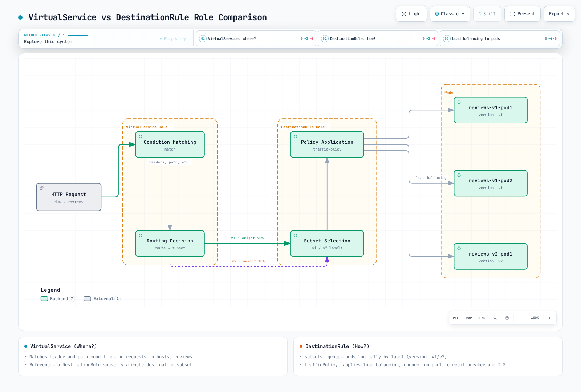581x392 pixels.
Task: Select guided view 02 DestinationRule: how?
Action: point(378,38)
